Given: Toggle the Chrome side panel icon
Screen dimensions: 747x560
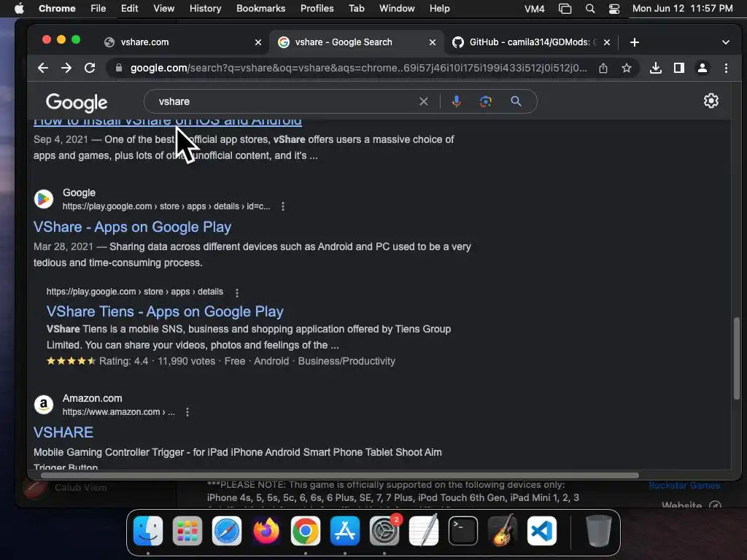Looking at the screenshot, I should (679, 68).
